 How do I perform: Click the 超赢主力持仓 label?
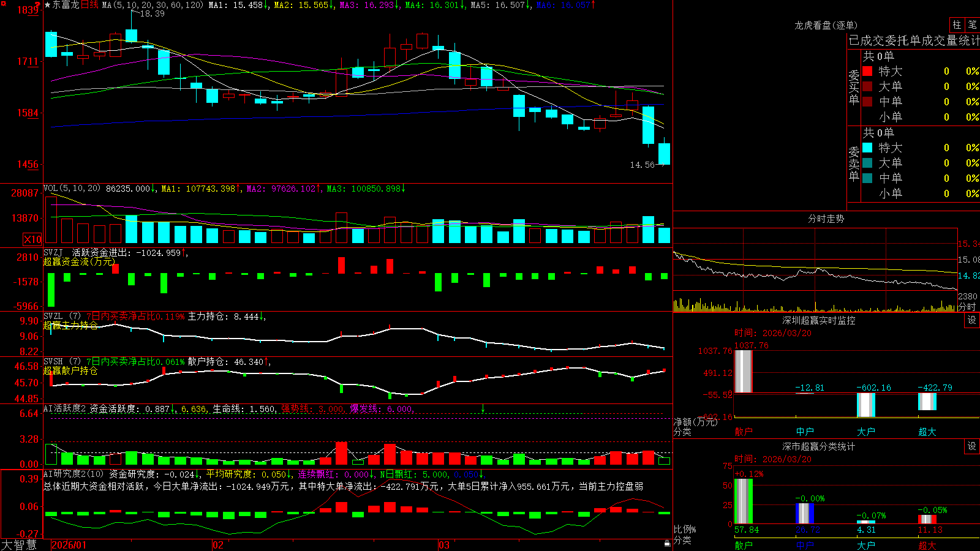tap(70, 325)
